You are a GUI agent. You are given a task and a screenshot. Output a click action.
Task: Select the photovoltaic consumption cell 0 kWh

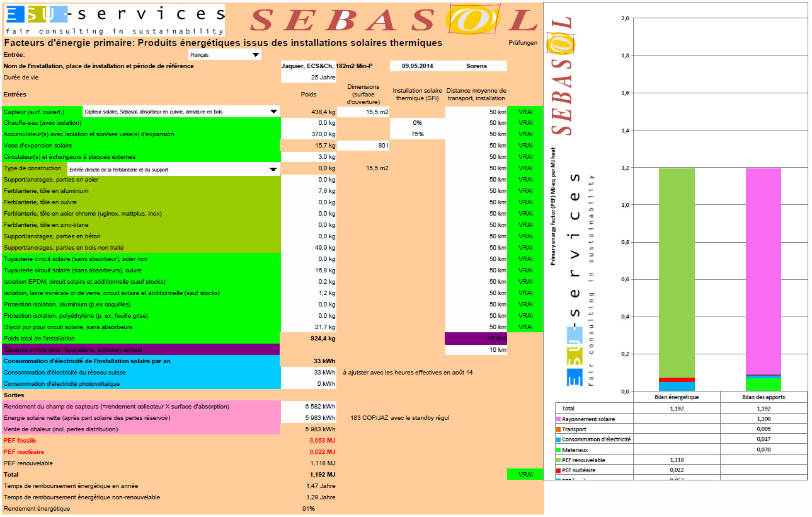click(x=309, y=384)
